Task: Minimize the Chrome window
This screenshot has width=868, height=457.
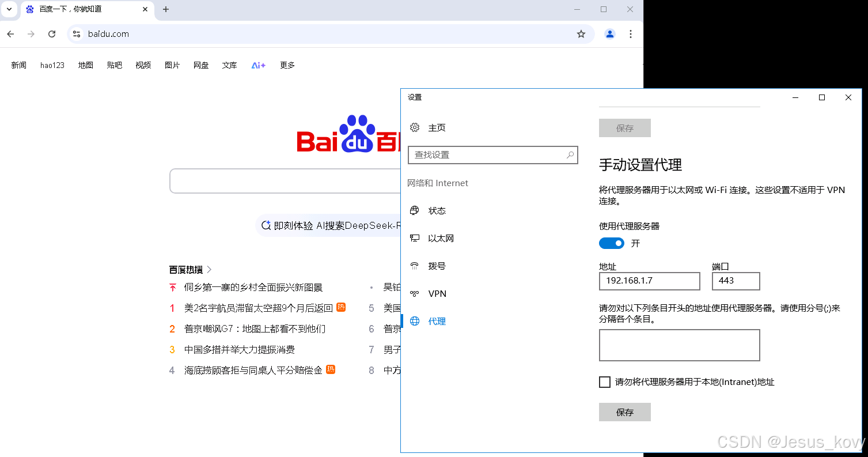Action: pos(577,9)
